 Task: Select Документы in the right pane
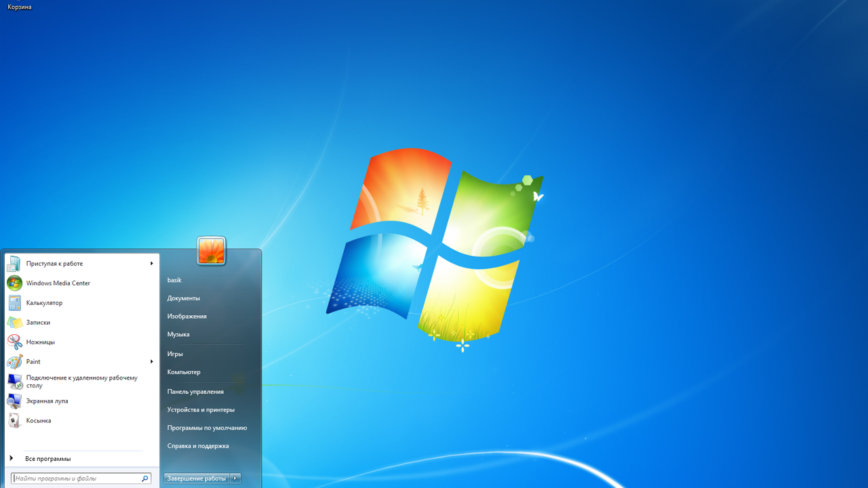pos(184,298)
